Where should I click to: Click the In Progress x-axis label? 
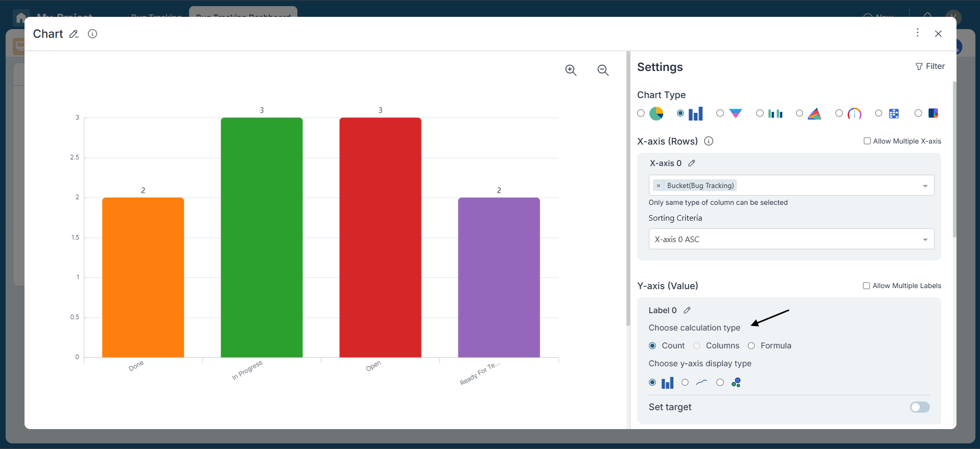coord(247,370)
